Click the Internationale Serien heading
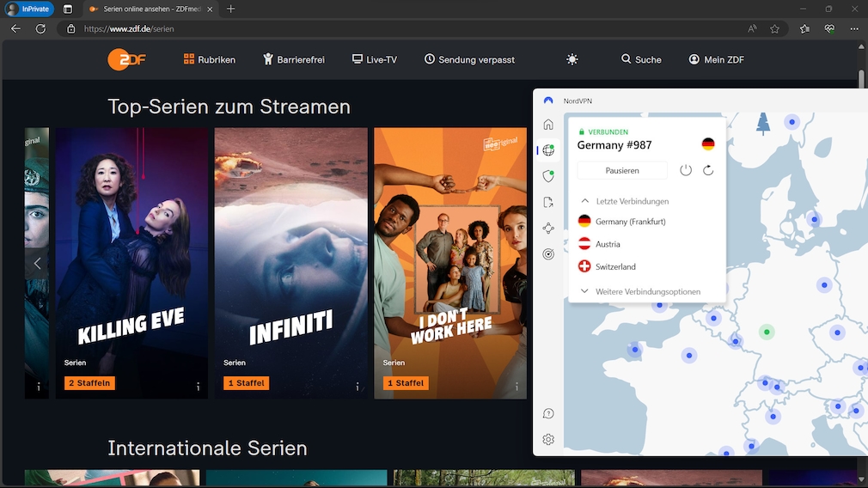This screenshot has height=488, width=868. click(207, 448)
